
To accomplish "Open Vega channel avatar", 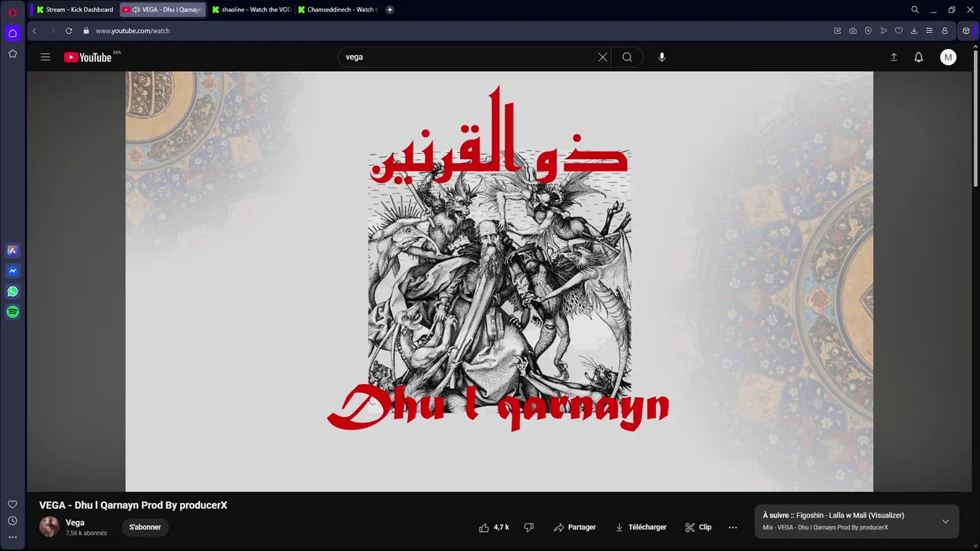I will [x=49, y=527].
